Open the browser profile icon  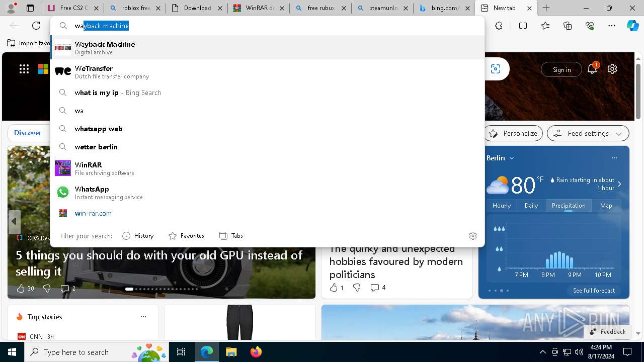click(x=11, y=8)
